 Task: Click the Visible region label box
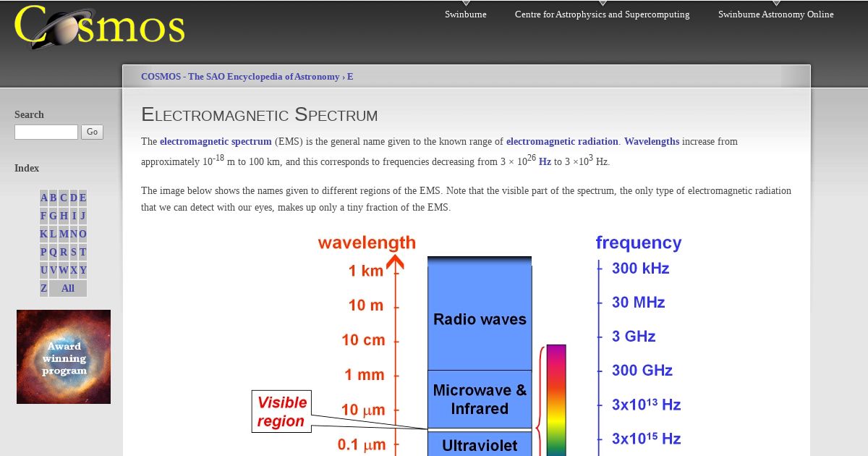(x=281, y=411)
